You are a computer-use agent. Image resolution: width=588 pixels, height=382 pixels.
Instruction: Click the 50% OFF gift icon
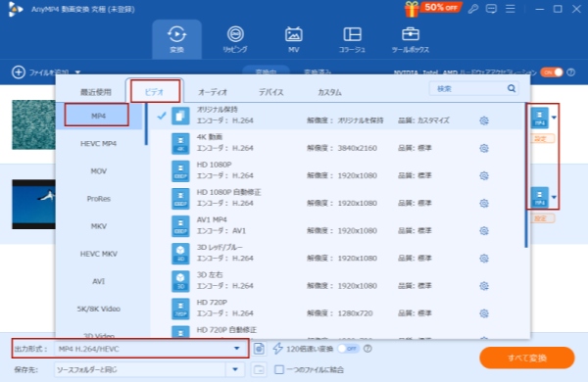[412, 10]
